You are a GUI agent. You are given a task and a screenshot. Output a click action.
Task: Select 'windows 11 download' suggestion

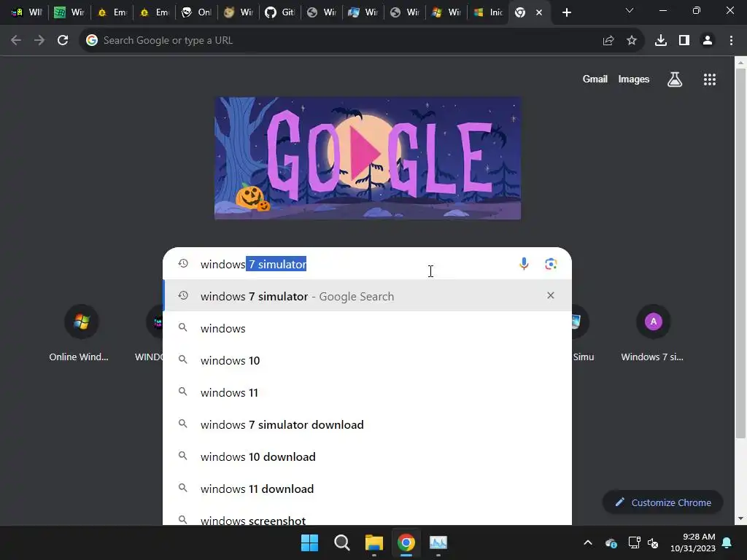368,489
